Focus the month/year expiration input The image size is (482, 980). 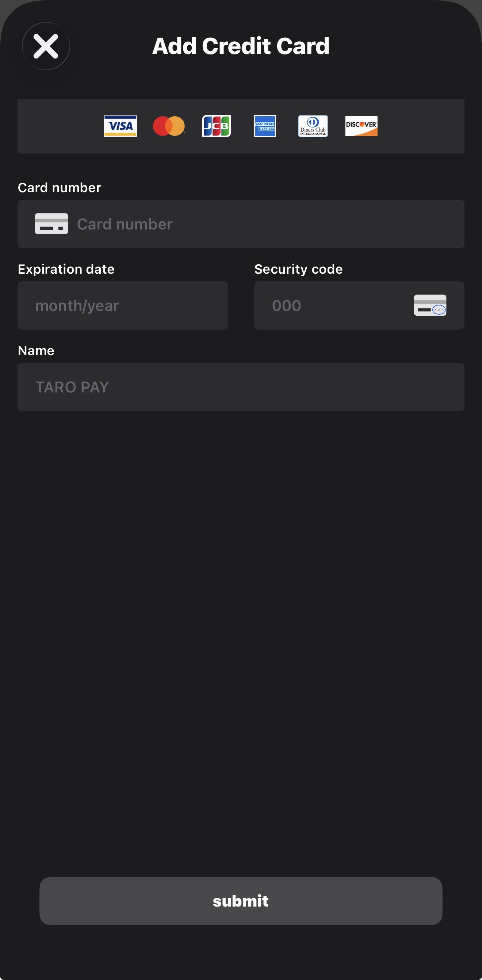coord(122,305)
